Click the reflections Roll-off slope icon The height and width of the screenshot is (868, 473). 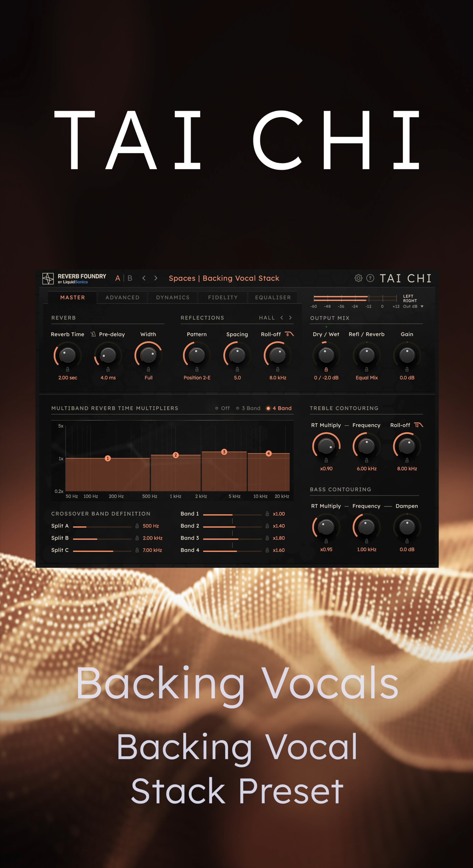tap(289, 334)
